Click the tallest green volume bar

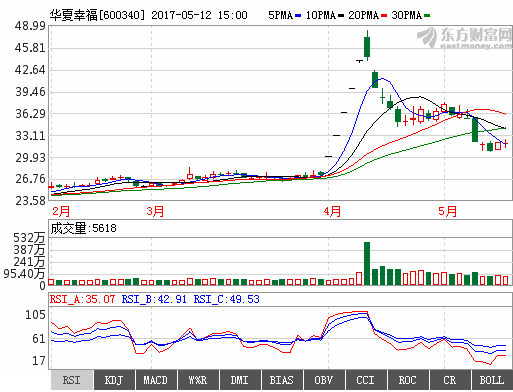click(367, 264)
